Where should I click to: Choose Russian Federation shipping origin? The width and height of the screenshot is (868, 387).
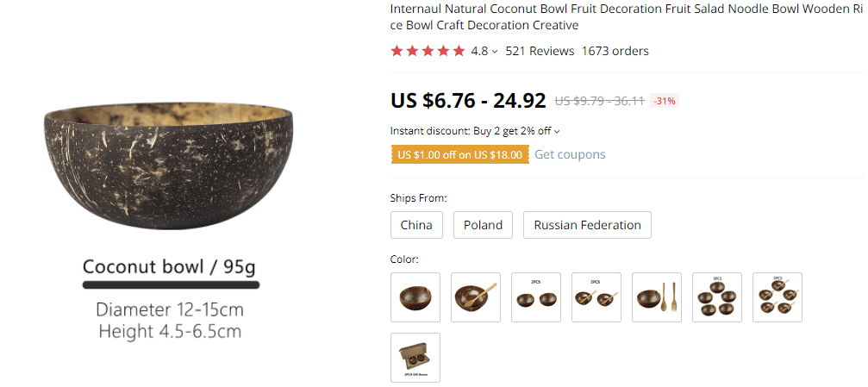(x=587, y=225)
